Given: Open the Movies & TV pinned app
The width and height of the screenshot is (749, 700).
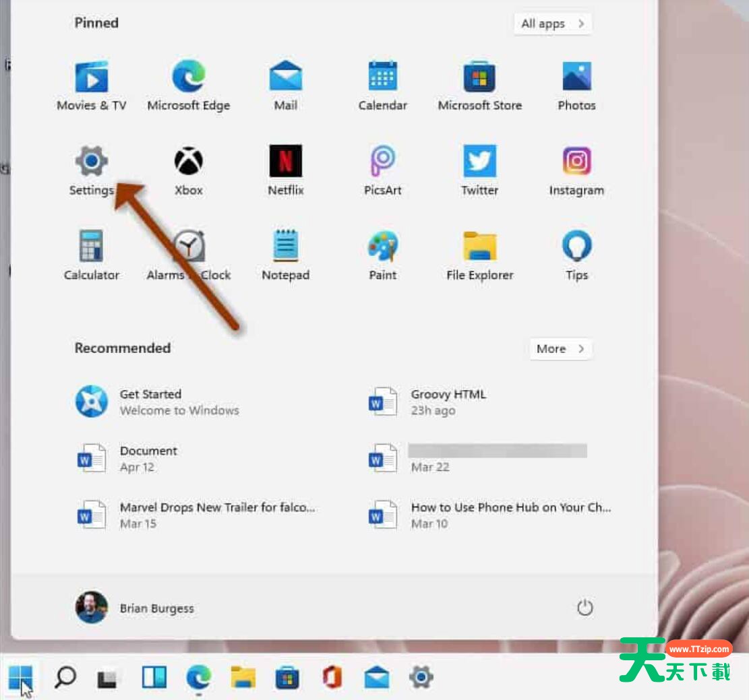Looking at the screenshot, I should click(x=91, y=86).
